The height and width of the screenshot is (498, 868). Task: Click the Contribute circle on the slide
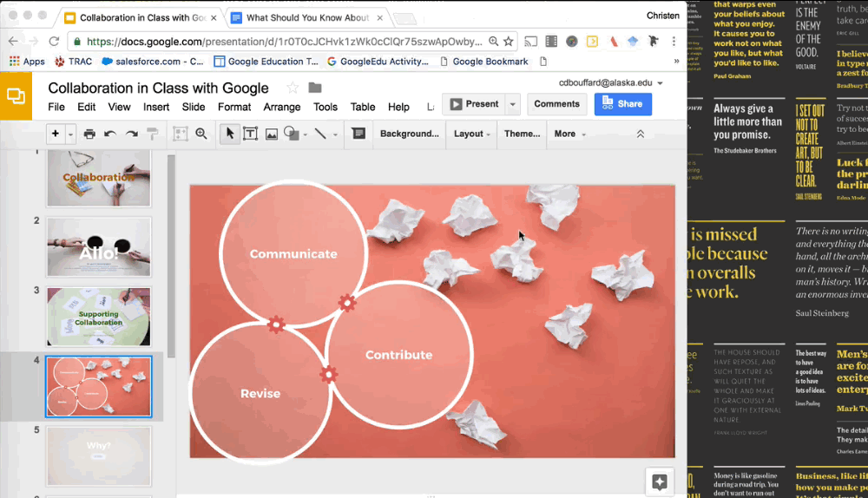tap(398, 355)
